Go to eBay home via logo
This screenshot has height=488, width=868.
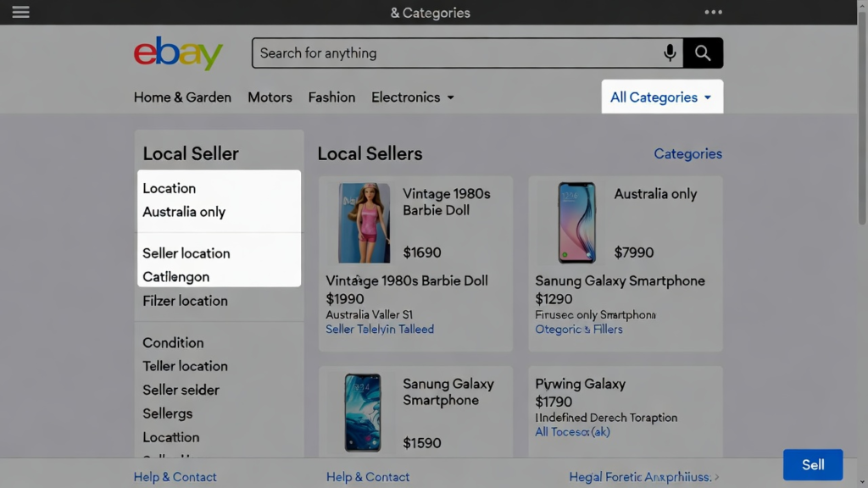pyautogui.click(x=178, y=53)
